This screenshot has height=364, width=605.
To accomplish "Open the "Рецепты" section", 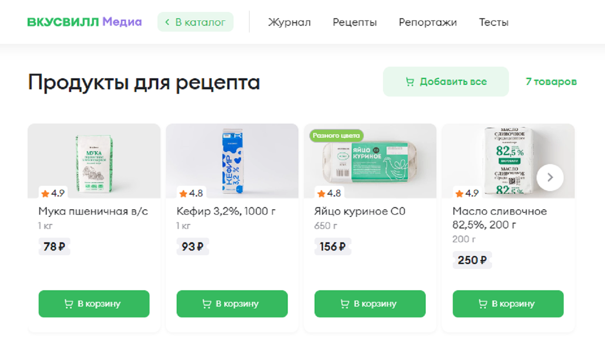I will coord(354,22).
